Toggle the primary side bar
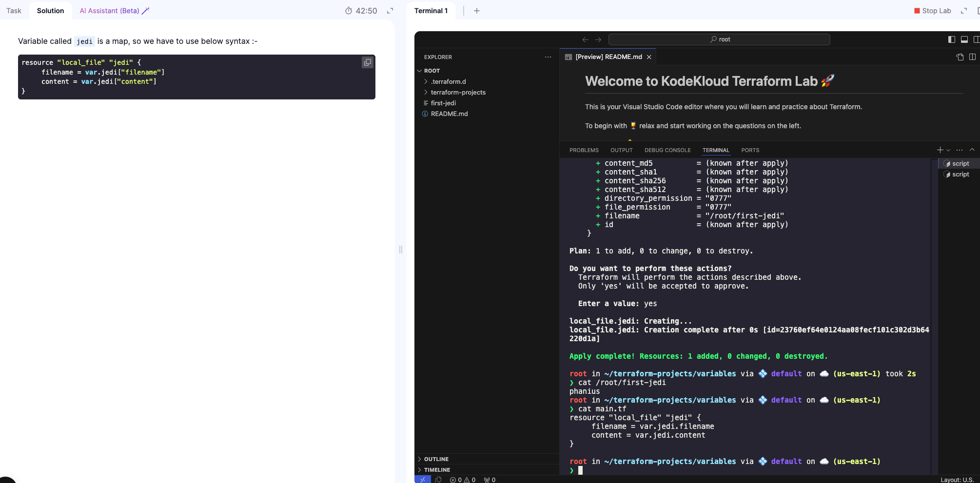The height and width of the screenshot is (483, 980). (x=952, y=39)
